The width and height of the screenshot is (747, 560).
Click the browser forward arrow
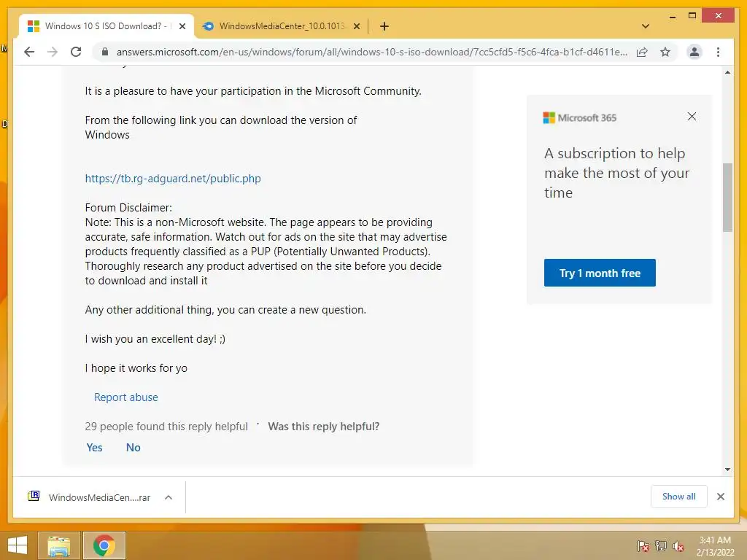53,52
